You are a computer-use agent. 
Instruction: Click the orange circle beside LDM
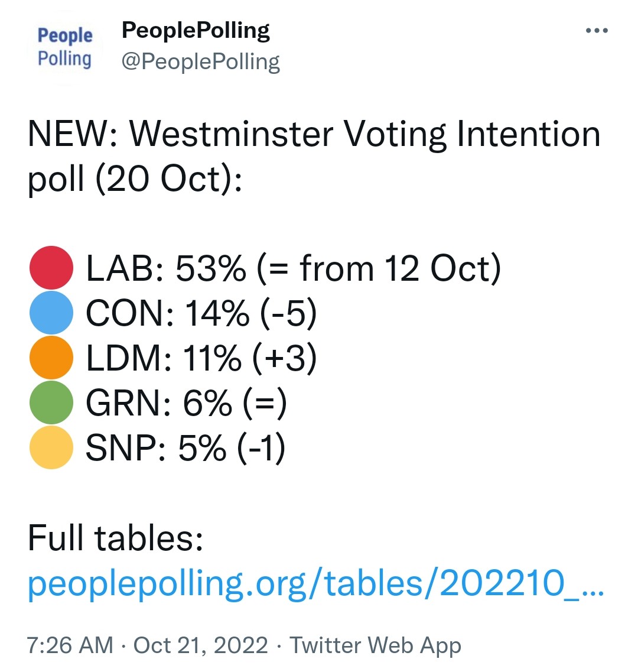[51, 358]
